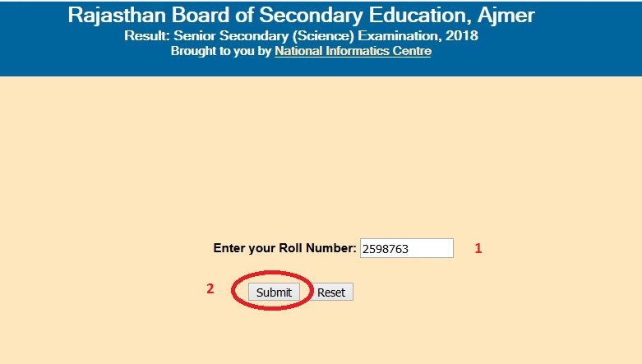Click the red annotation number 1
Screen dimensions: 642x364
pos(478,247)
